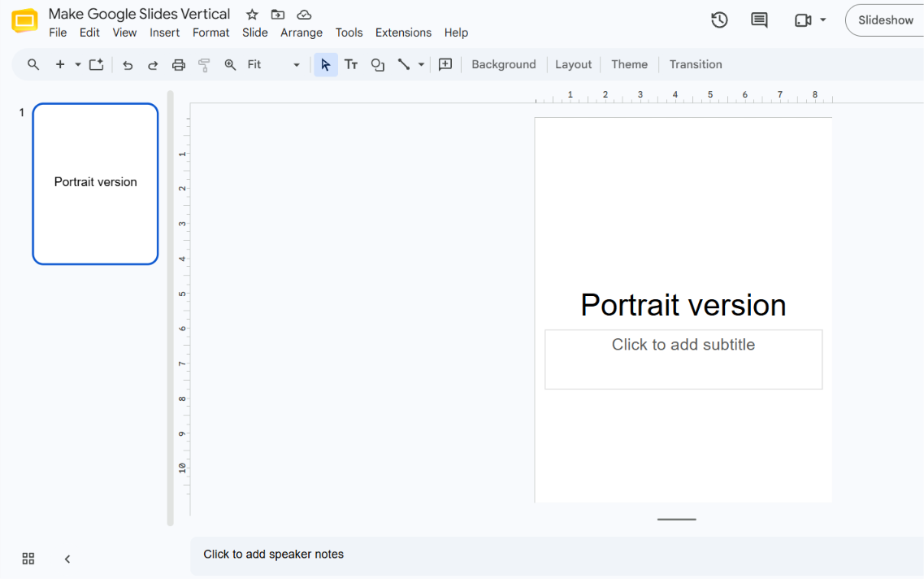Switch to grid view icon
Image resolution: width=924 pixels, height=579 pixels.
tap(28, 559)
